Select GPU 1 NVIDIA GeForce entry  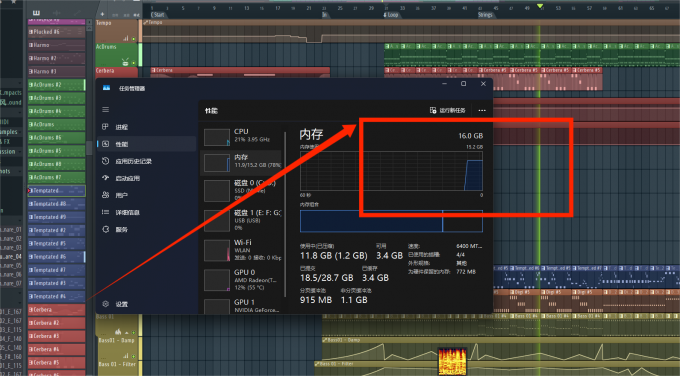[242, 305]
